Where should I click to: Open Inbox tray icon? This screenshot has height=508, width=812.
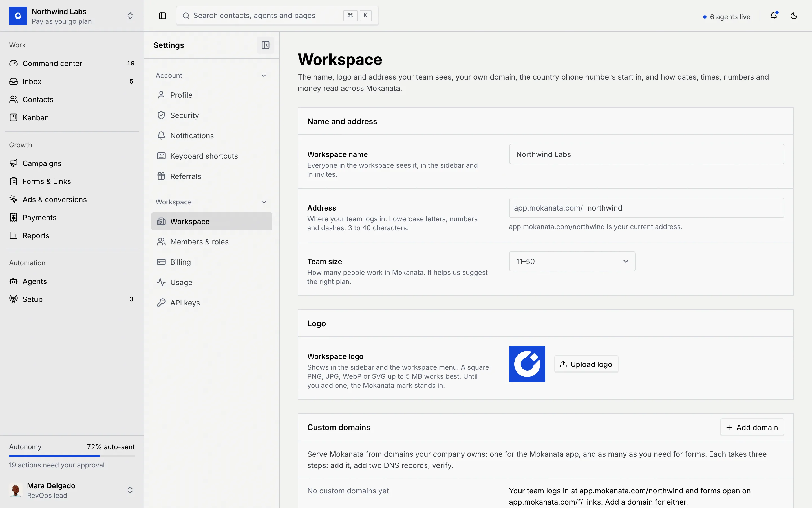(x=14, y=81)
